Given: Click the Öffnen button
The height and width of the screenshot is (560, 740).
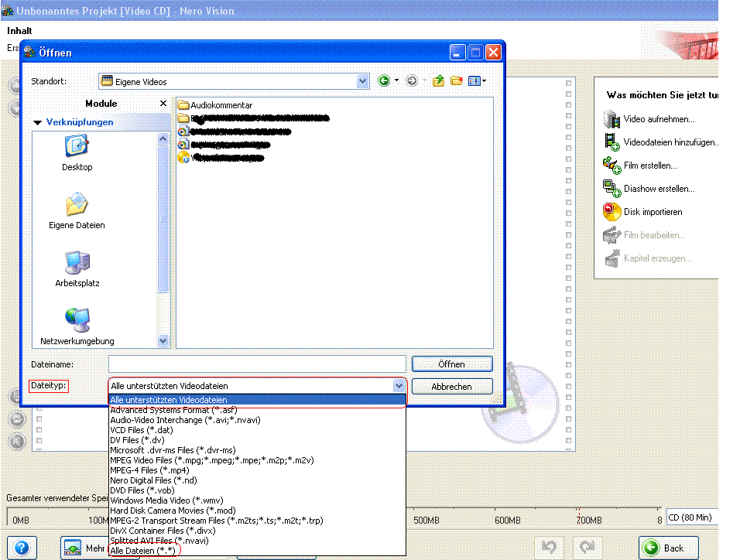Looking at the screenshot, I should tap(451, 364).
